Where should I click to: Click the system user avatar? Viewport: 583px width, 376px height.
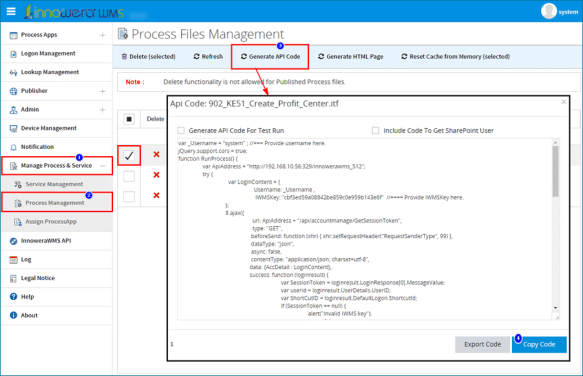click(548, 11)
